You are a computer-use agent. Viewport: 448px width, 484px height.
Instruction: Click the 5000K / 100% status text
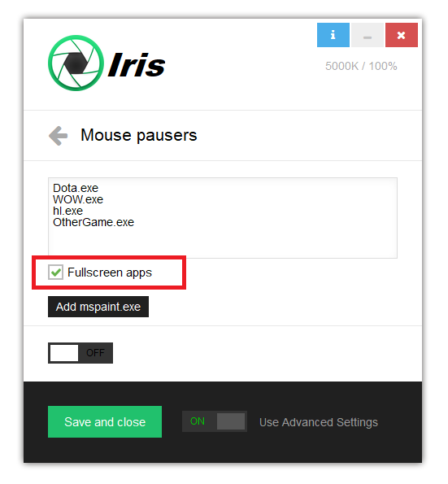(361, 66)
